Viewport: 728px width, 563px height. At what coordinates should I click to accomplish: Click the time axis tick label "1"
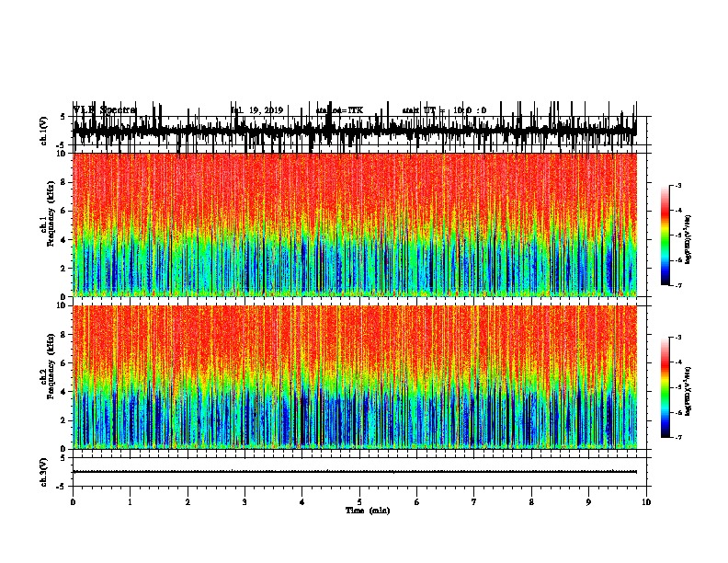pos(131,502)
